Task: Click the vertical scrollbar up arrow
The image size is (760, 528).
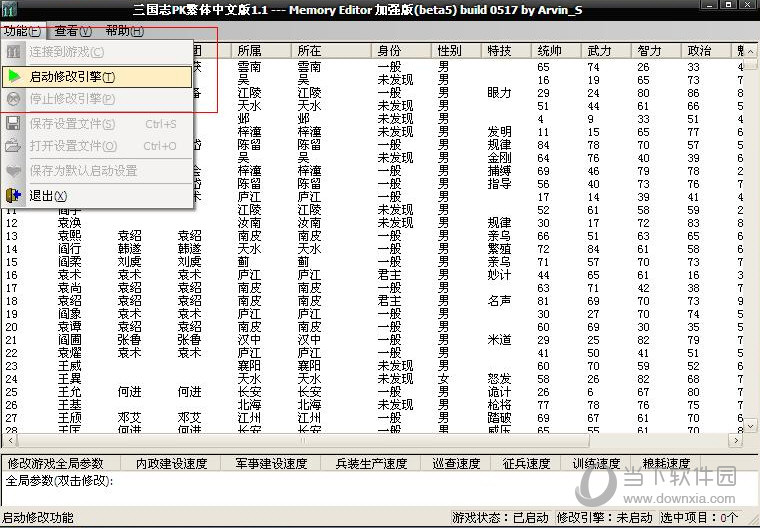Action: 751,51
